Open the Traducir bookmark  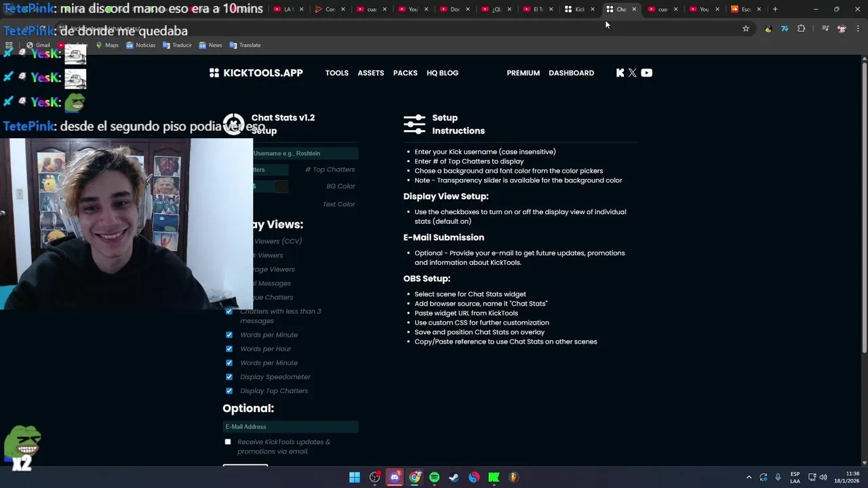(177, 45)
